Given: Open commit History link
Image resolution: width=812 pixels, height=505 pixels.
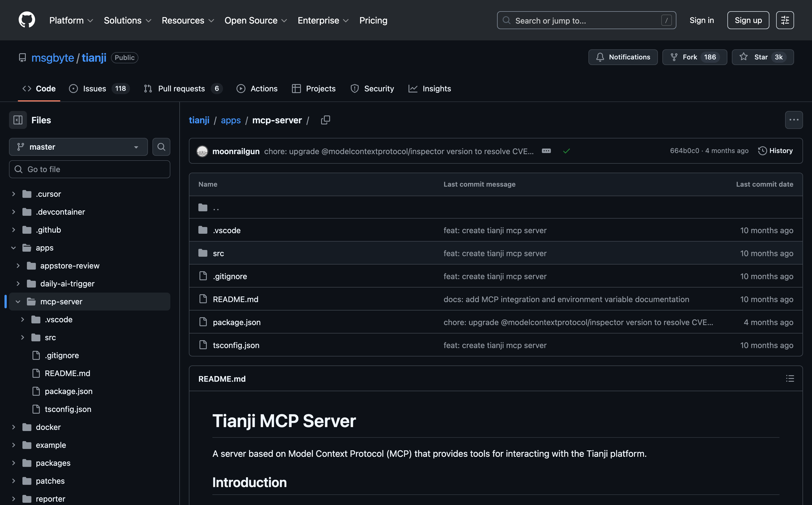Looking at the screenshot, I should [x=775, y=151].
